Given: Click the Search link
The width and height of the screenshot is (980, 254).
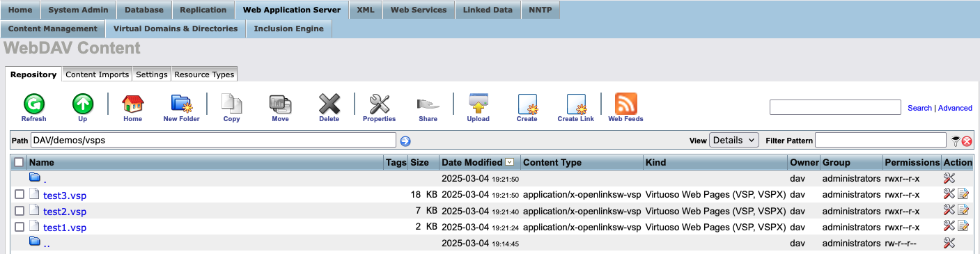Looking at the screenshot, I should (x=919, y=108).
